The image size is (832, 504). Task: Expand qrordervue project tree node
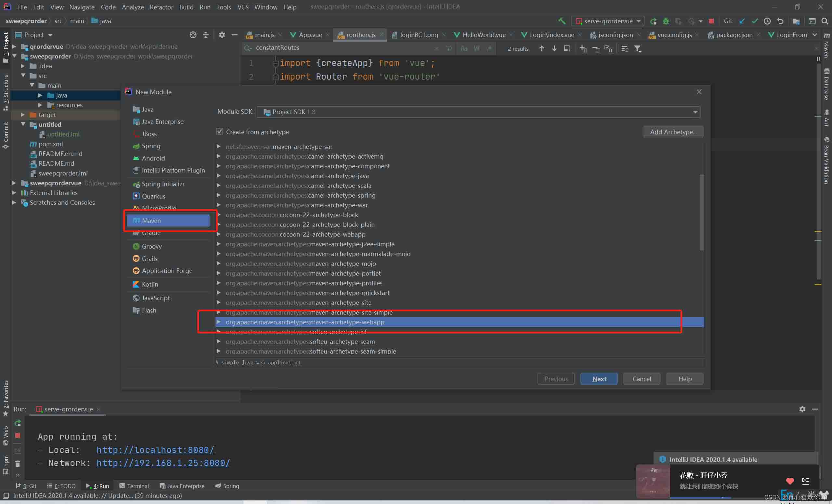coord(14,46)
